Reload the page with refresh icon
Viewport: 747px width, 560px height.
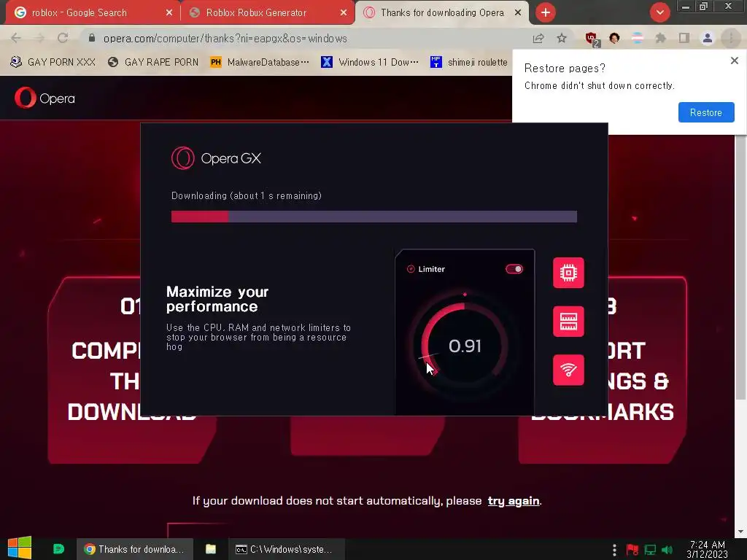[x=63, y=38]
